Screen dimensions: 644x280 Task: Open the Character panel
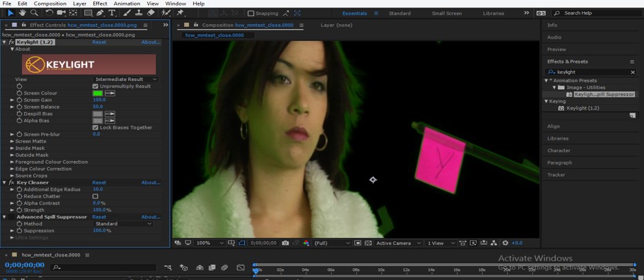558,151
